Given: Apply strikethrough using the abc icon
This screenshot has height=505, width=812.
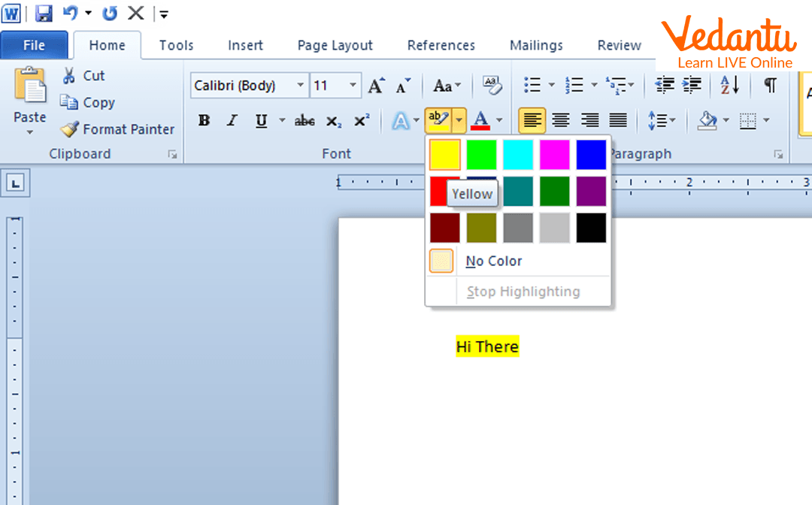Looking at the screenshot, I should [304, 121].
